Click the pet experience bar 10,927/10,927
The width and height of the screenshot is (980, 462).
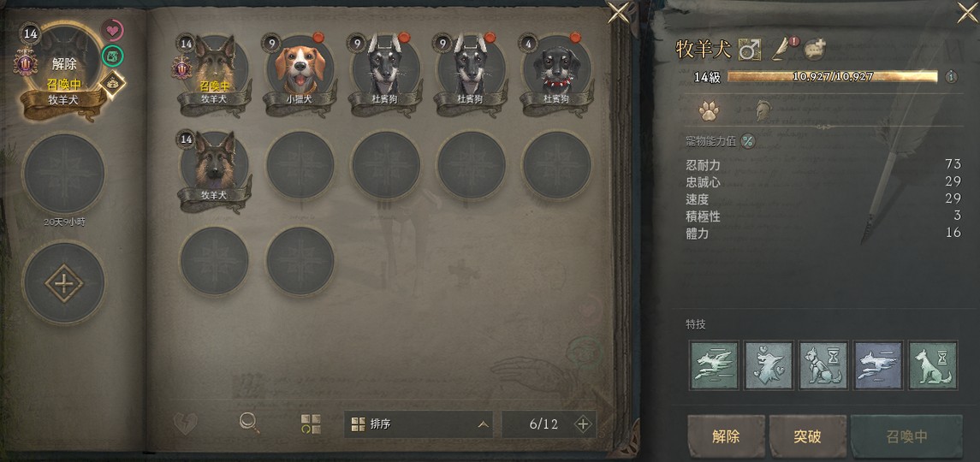coord(833,77)
